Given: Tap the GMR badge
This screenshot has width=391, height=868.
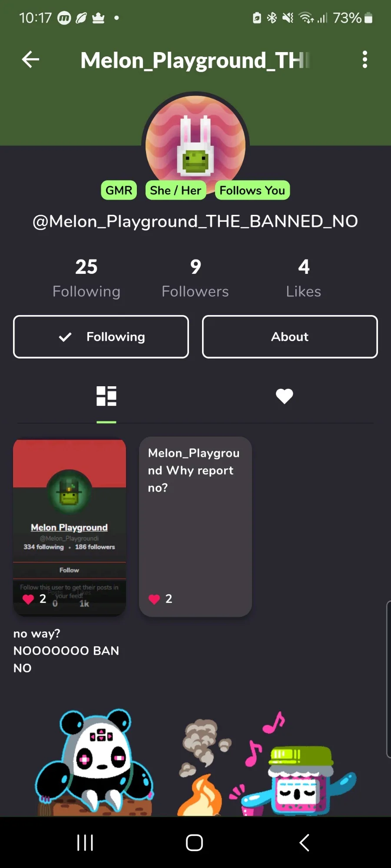Looking at the screenshot, I should coord(119,190).
